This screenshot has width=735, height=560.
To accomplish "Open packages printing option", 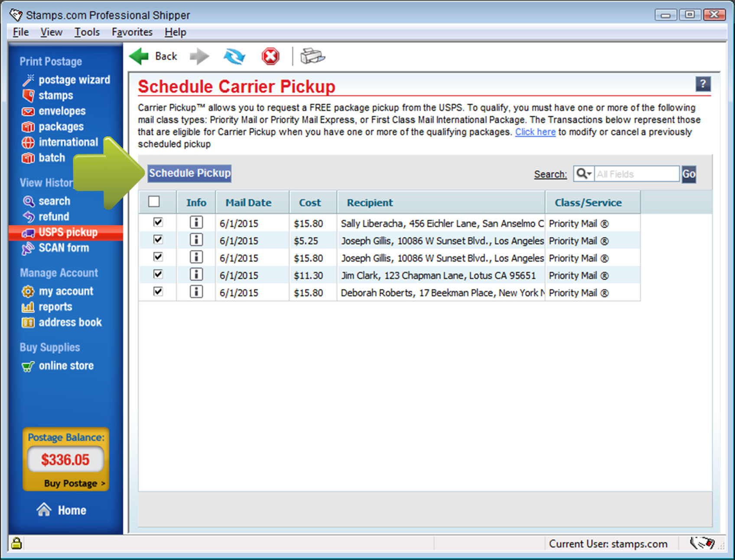I will point(53,126).
